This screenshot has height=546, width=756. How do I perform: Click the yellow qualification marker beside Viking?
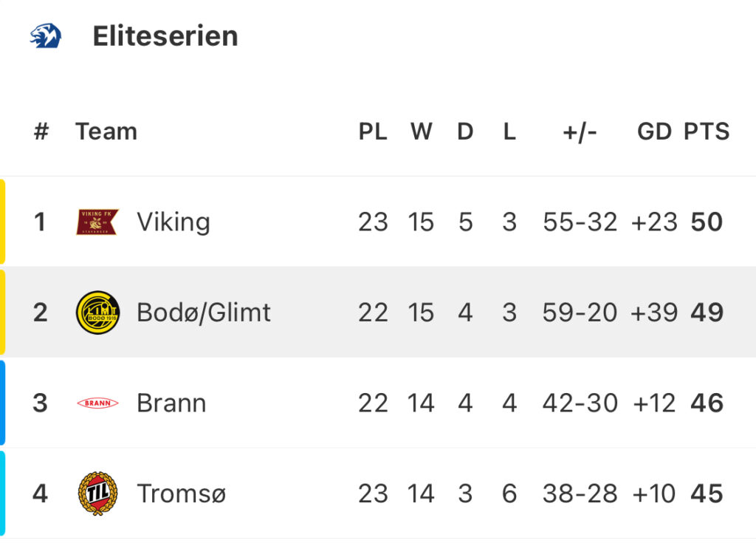coord(2,222)
